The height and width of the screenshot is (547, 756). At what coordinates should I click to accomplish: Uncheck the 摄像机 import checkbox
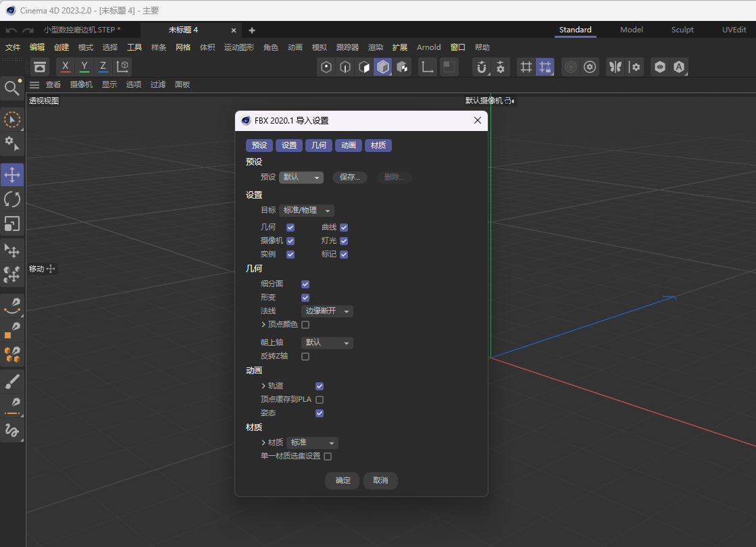291,241
